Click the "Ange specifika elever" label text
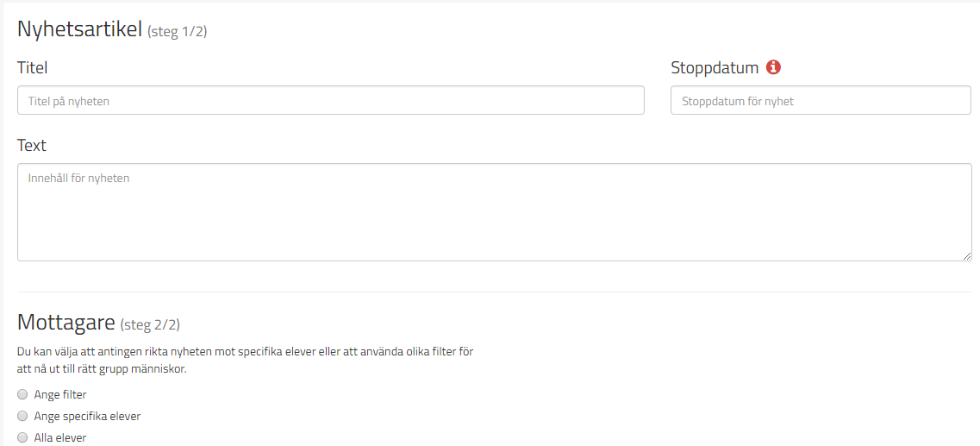 coord(87,416)
